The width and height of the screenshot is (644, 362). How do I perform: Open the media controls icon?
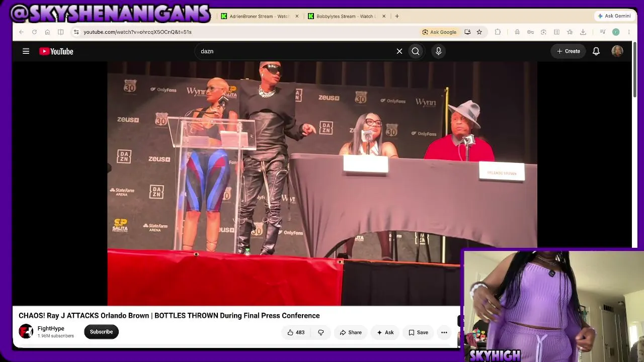tap(603, 32)
